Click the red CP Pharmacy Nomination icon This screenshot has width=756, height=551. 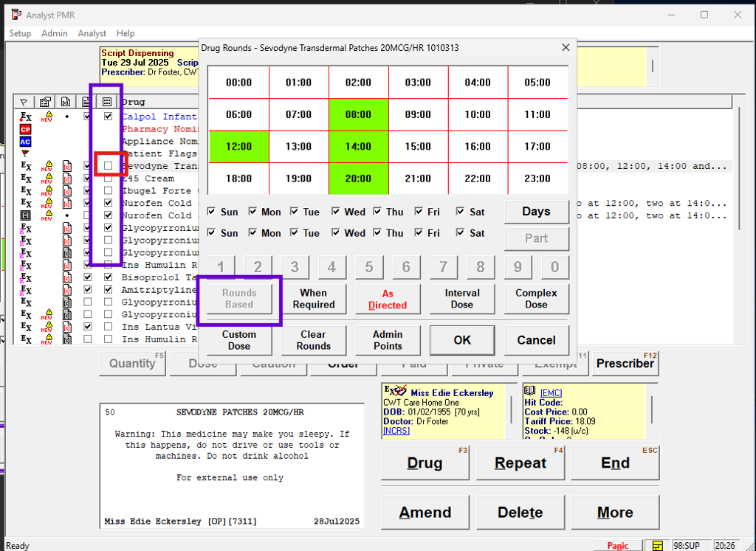click(x=25, y=129)
